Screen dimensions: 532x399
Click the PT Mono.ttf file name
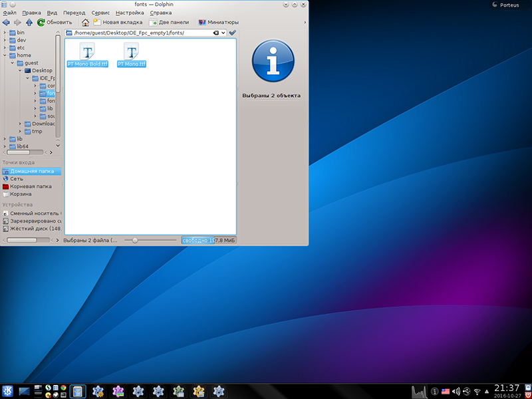pyautogui.click(x=132, y=64)
